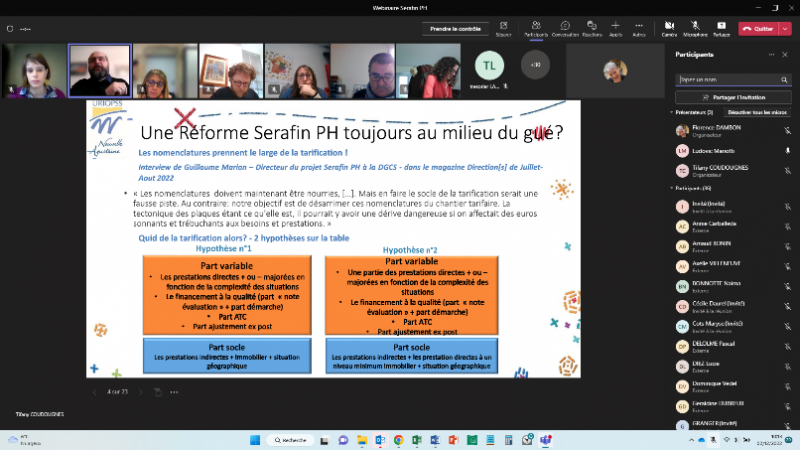Open the Réactions icon

click(x=592, y=29)
